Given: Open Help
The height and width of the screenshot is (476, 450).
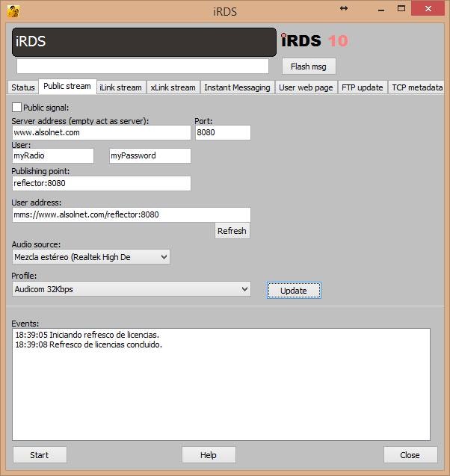Looking at the screenshot, I should tap(209, 455).
